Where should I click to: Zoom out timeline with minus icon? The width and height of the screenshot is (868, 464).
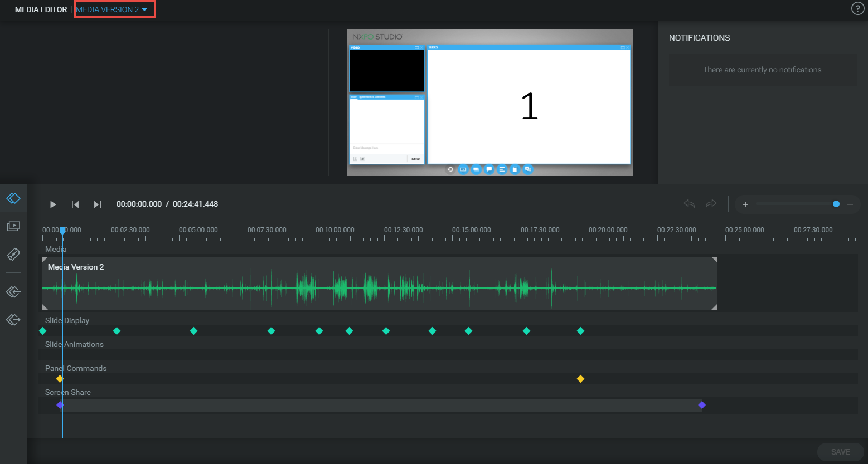pyautogui.click(x=850, y=204)
